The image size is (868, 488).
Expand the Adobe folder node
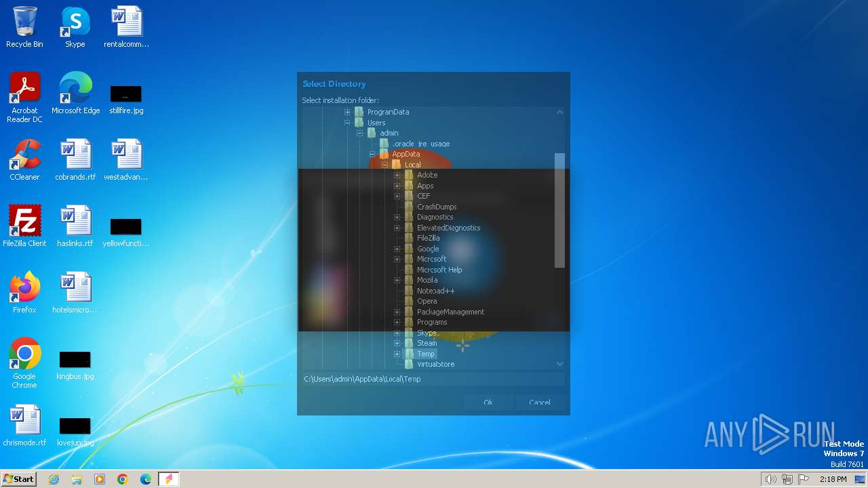pos(397,175)
